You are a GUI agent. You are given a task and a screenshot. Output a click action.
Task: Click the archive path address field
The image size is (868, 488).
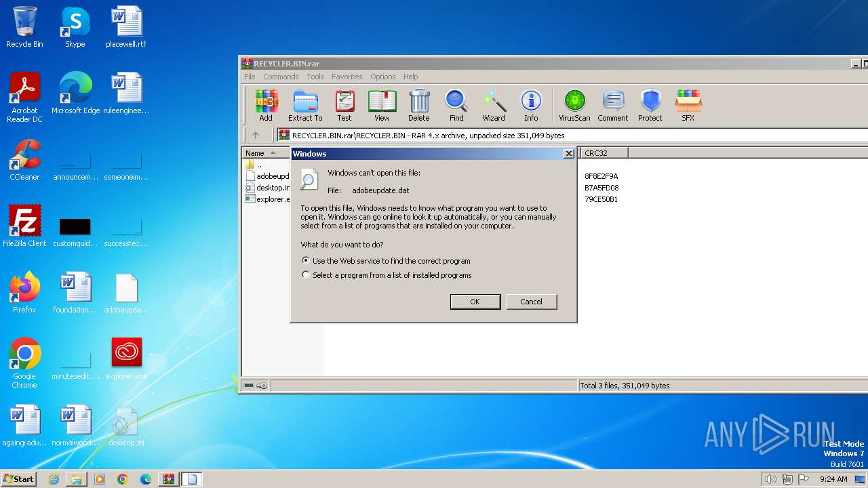point(572,135)
